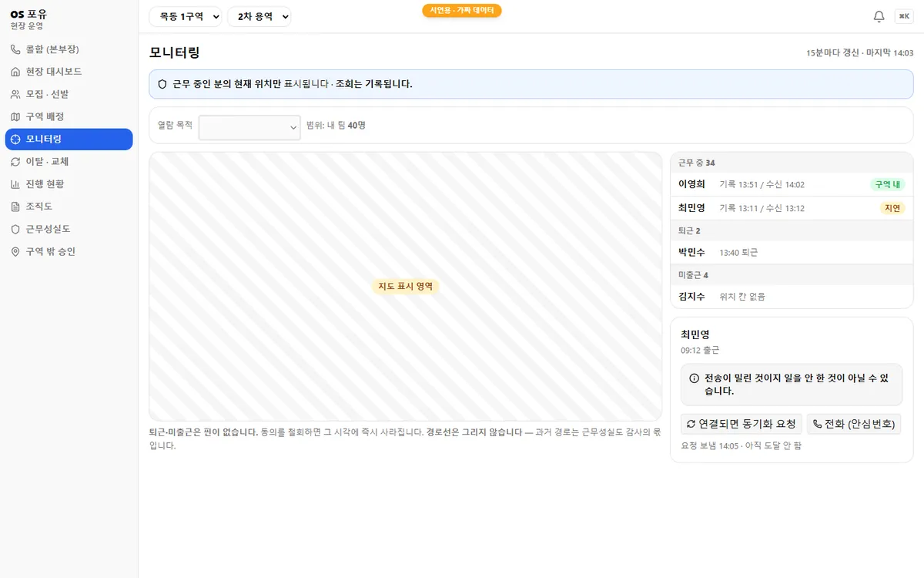Click the 지도 표시 영역 label

click(405, 286)
